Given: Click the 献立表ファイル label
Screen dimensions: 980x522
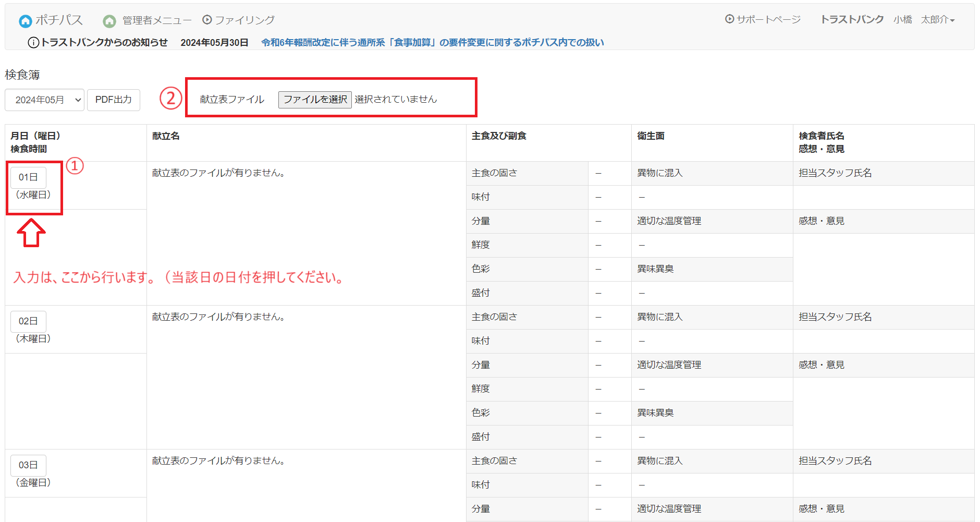Looking at the screenshot, I should (x=232, y=100).
